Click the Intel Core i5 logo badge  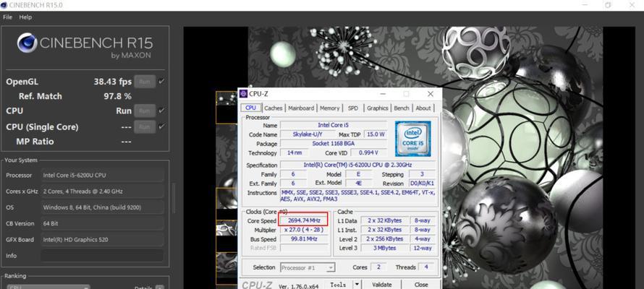pos(412,139)
